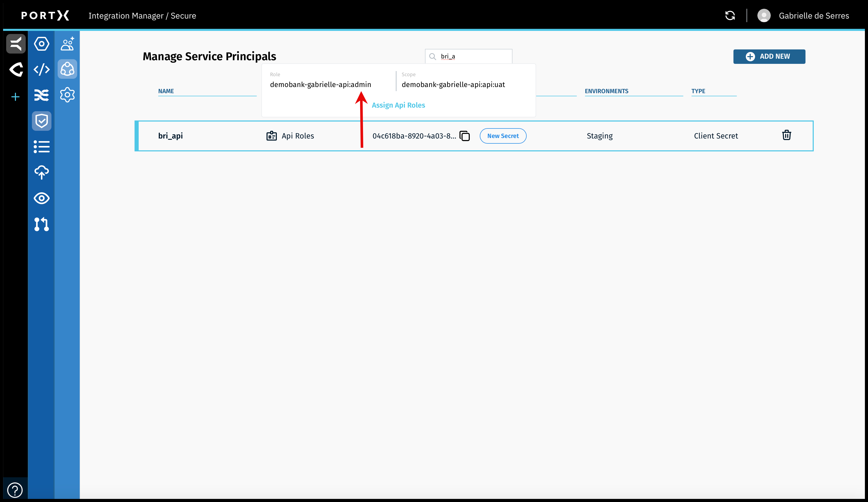
Task: Select the shield Secure section icon
Action: click(41, 121)
